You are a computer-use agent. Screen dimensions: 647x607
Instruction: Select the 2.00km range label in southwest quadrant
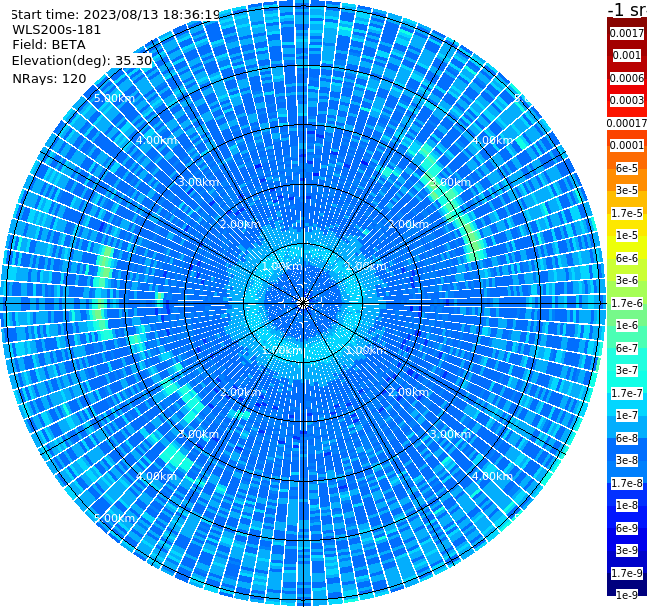click(240, 392)
